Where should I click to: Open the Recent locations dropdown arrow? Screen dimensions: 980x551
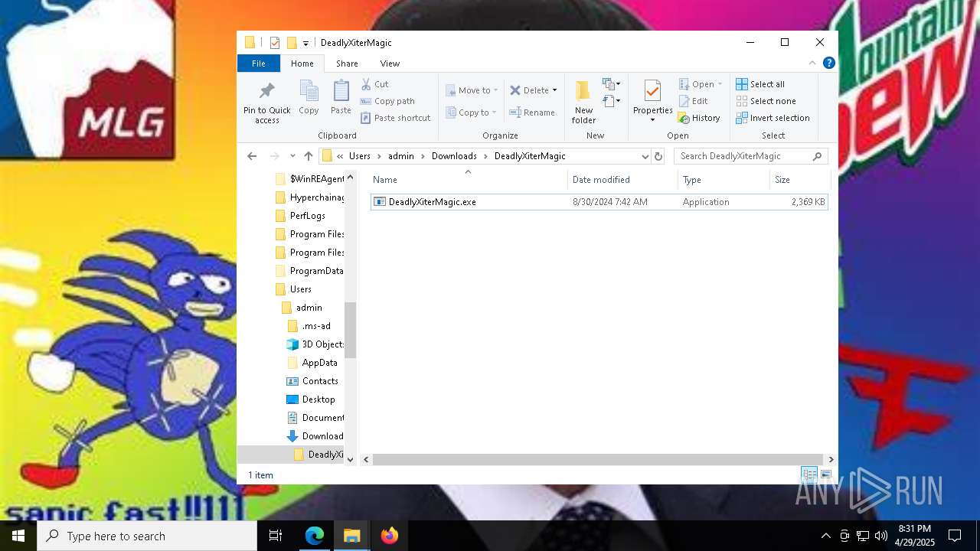pos(293,156)
